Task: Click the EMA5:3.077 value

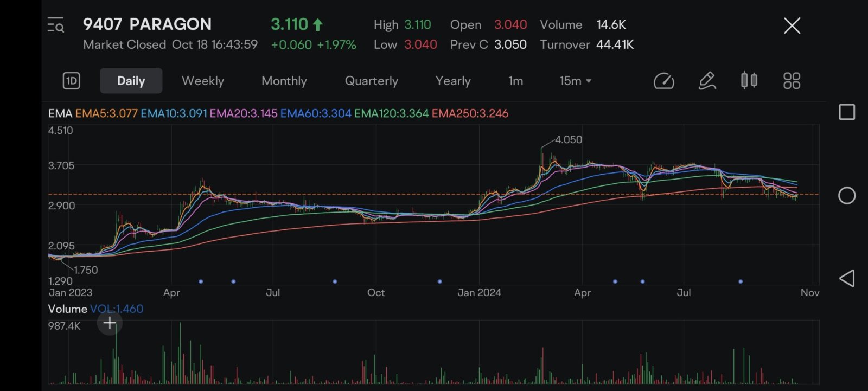Action: coord(106,113)
